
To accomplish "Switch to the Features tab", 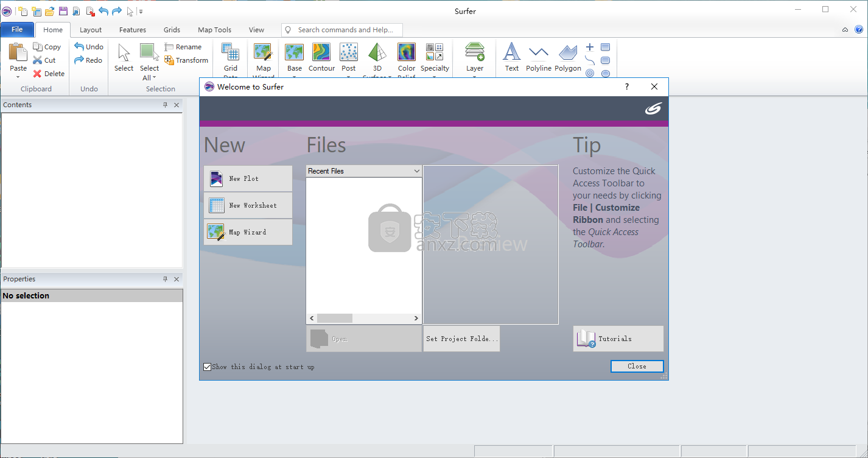I will click(x=133, y=30).
